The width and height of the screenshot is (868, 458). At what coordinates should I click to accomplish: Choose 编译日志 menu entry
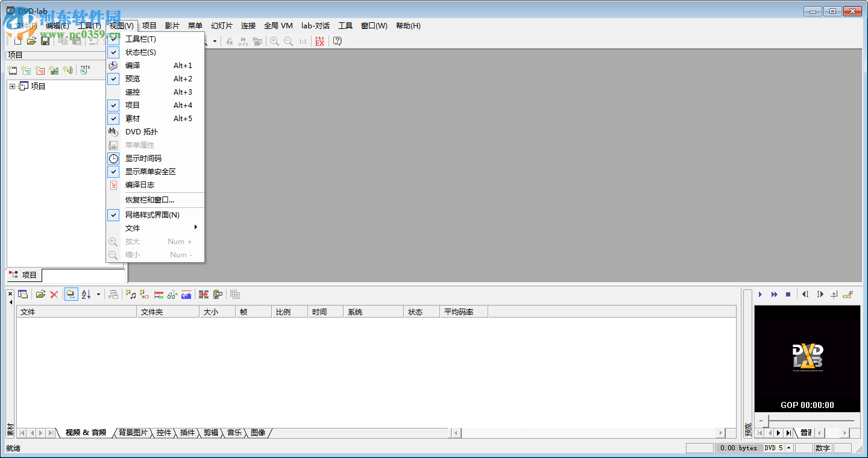[156, 185]
